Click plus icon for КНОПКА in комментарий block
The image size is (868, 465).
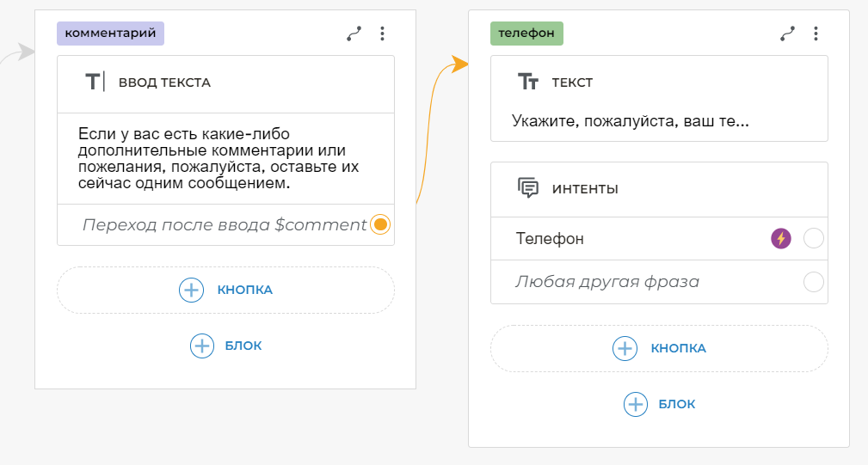191,290
